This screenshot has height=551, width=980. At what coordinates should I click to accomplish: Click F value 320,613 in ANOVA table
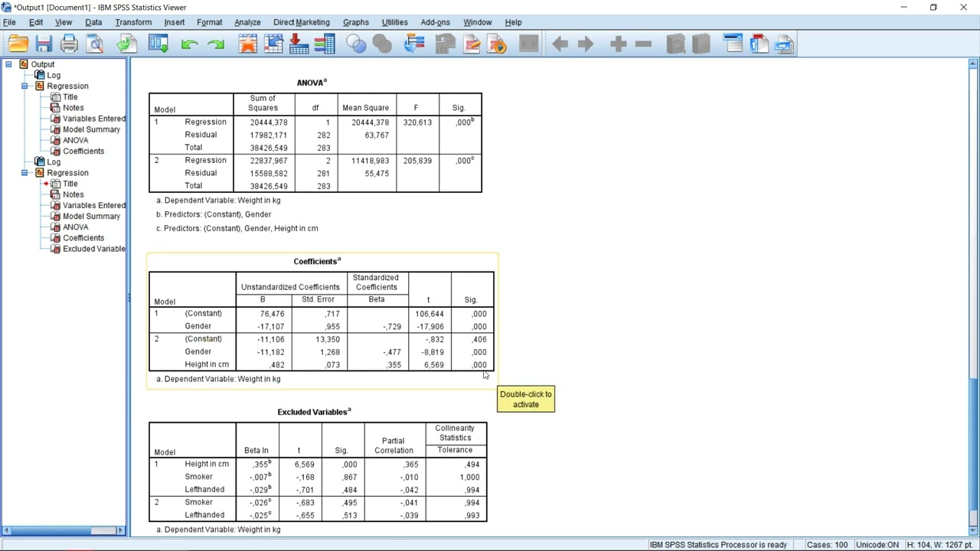(x=417, y=122)
